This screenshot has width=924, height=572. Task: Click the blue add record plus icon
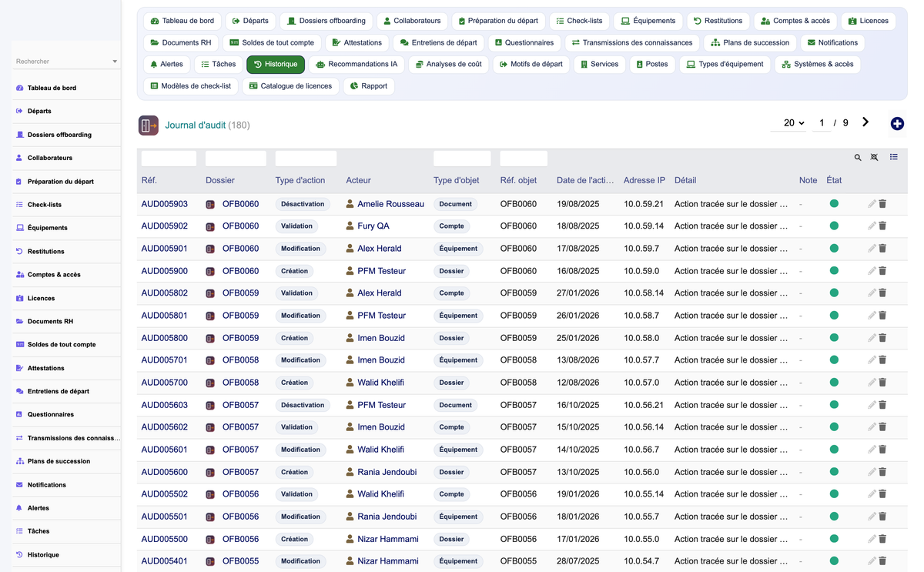click(x=897, y=124)
